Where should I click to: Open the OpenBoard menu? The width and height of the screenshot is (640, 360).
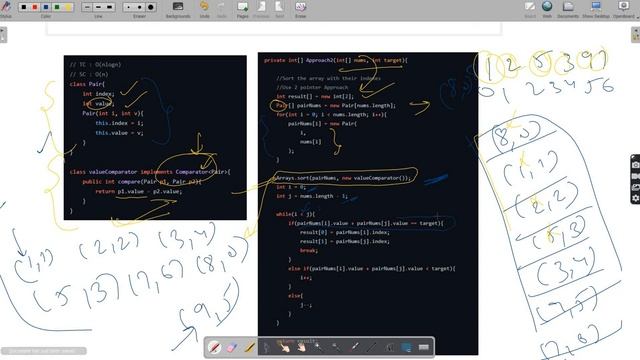tap(624, 9)
